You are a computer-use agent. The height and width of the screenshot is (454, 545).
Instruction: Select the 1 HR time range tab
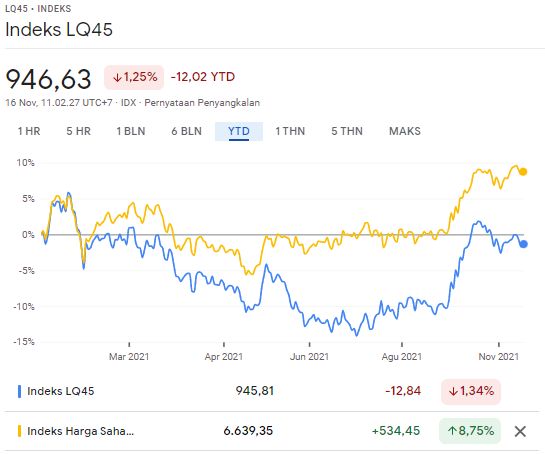point(29,131)
